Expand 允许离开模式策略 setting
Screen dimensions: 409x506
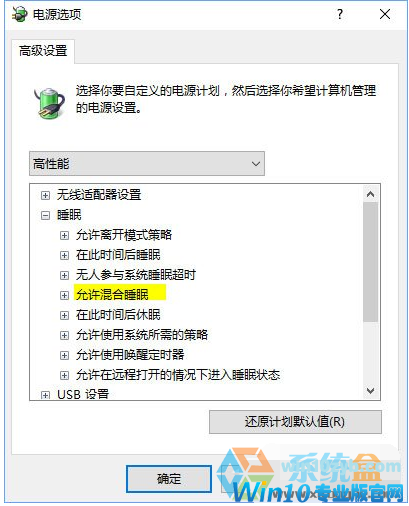(64, 236)
